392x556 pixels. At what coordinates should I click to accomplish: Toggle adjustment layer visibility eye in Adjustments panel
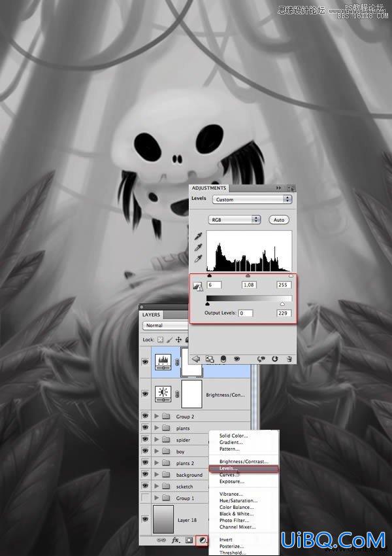[x=237, y=359]
